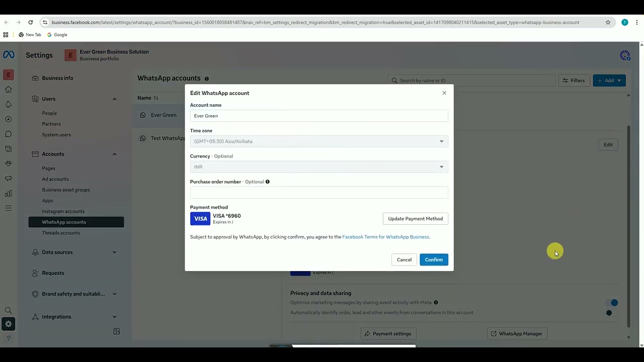Bookmark this page with star icon
Image resolution: width=644 pixels, height=362 pixels.
coord(608,23)
